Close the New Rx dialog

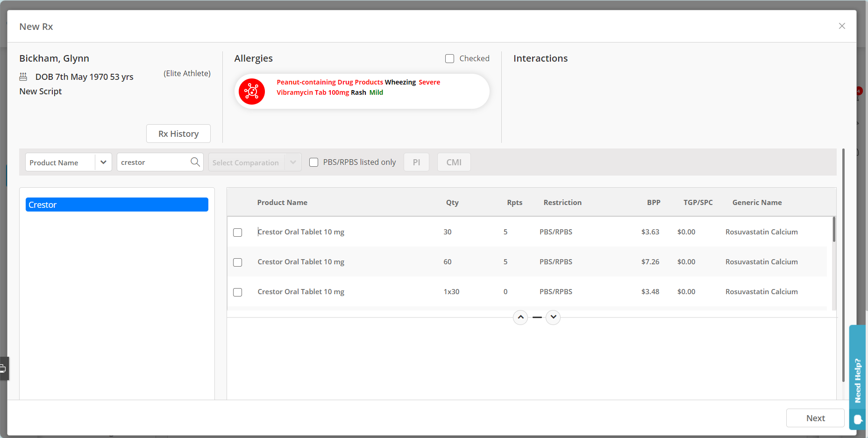(842, 26)
